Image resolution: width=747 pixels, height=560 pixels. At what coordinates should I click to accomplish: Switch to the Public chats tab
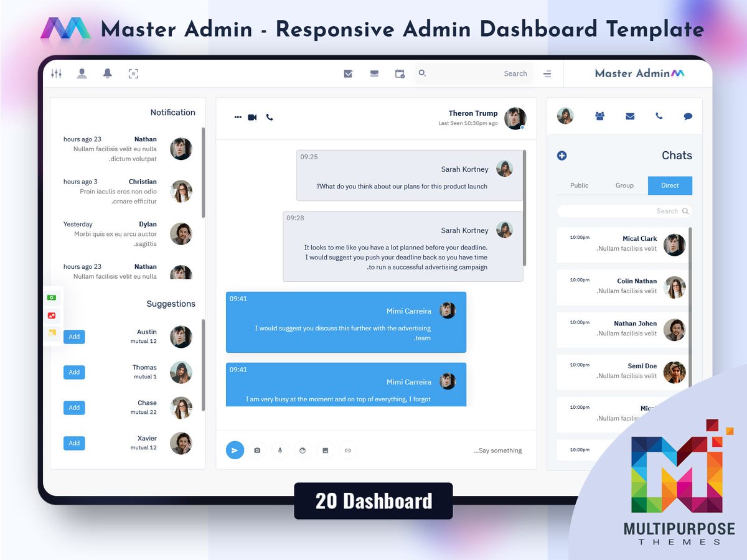click(x=579, y=185)
